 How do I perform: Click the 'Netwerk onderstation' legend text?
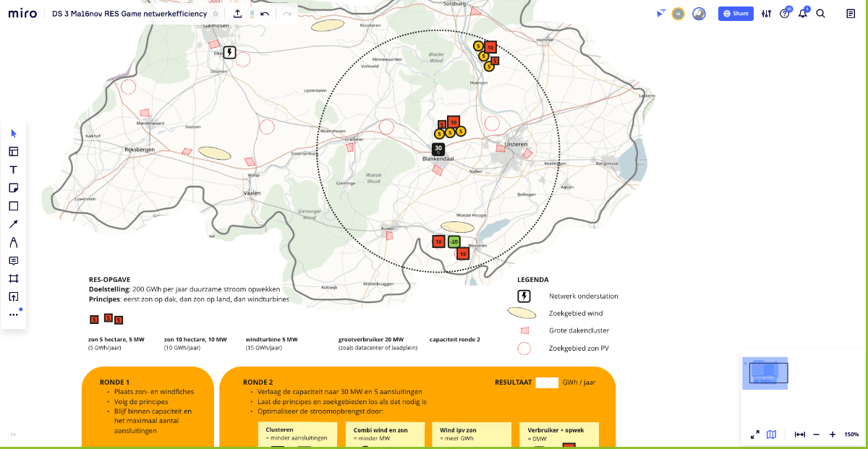[584, 296]
